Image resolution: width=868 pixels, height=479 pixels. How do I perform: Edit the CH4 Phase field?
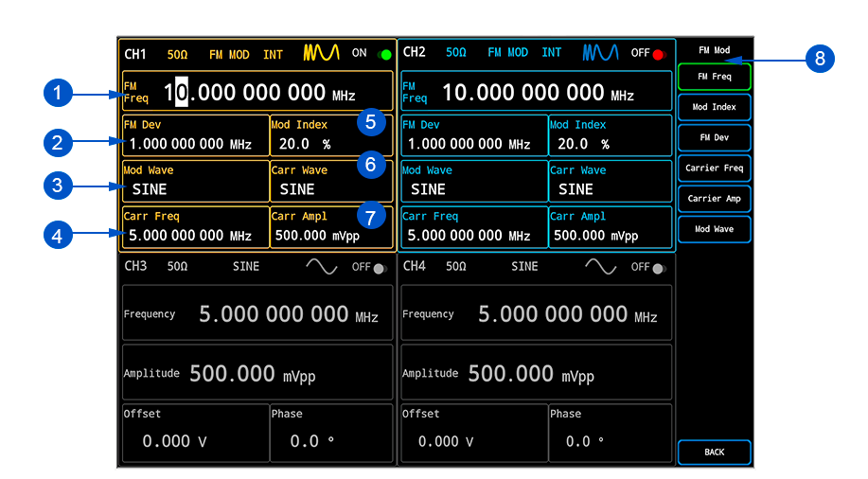point(610,433)
